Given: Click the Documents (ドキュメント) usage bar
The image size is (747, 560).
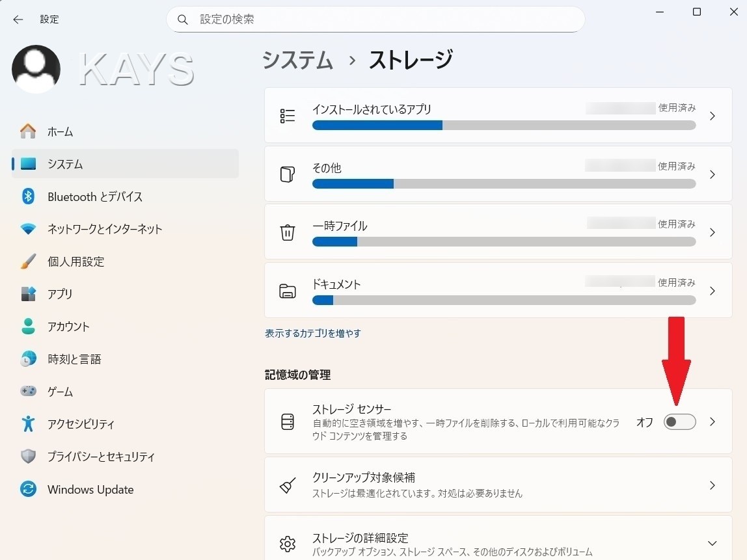Looking at the screenshot, I should point(504,300).
